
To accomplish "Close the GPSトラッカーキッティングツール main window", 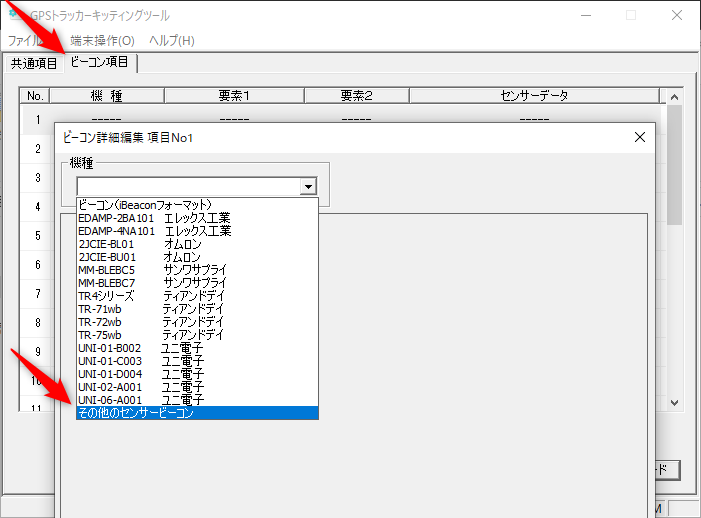I will 677,16.
